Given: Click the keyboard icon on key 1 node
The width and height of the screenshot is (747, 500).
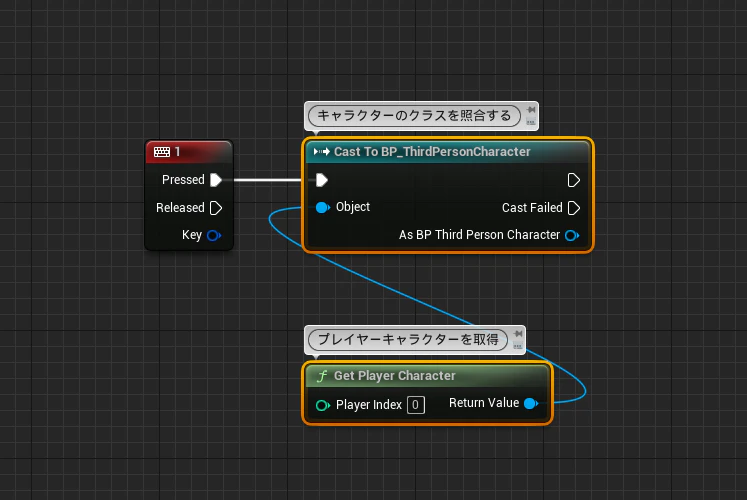Looking at the screenshot, I should point(162,152).
